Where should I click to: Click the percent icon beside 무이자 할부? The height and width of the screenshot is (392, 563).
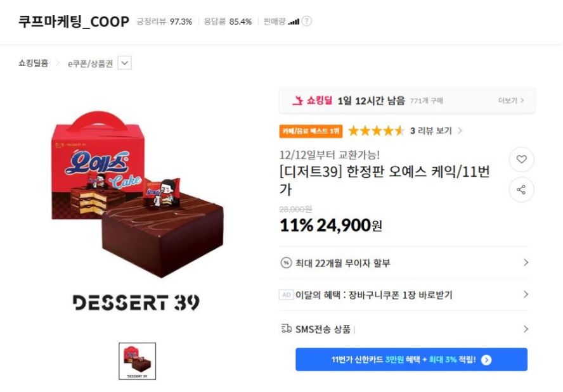[x=286, y=263]
